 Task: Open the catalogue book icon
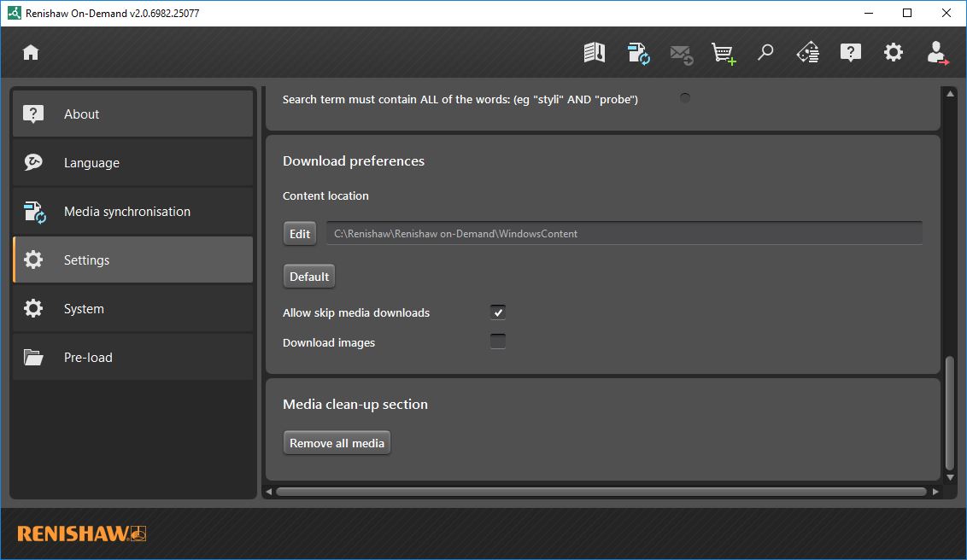595,53
